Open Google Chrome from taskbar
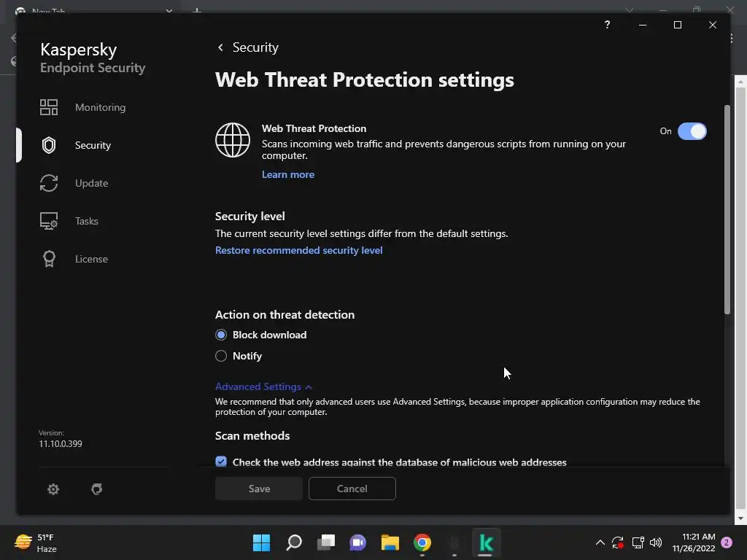 (x=422, y=542)
